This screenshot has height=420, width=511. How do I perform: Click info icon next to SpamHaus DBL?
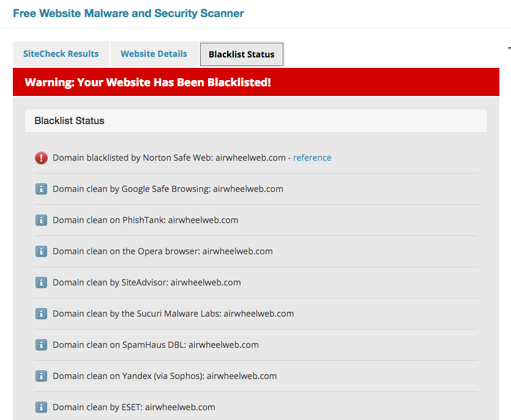click(x=41, y=345)
